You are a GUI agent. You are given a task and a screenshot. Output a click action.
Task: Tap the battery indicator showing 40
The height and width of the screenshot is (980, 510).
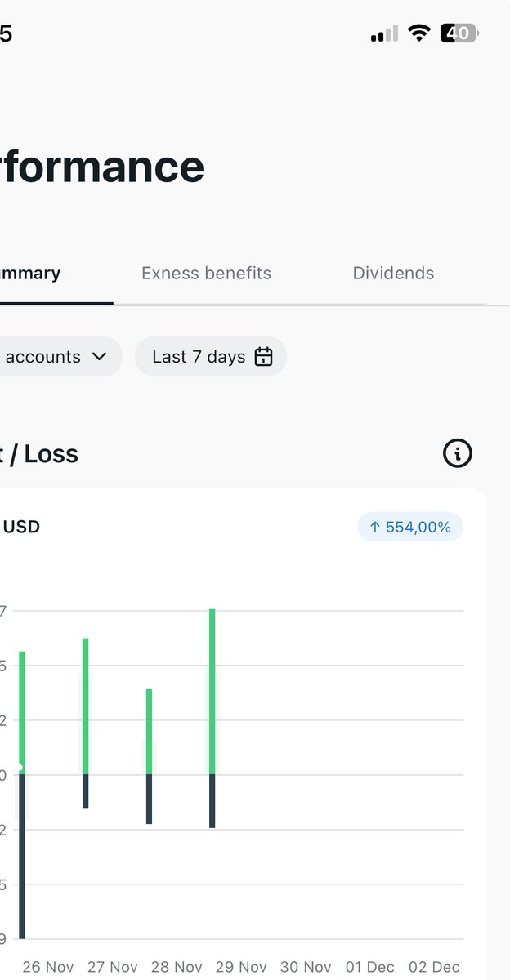(460, 33)
